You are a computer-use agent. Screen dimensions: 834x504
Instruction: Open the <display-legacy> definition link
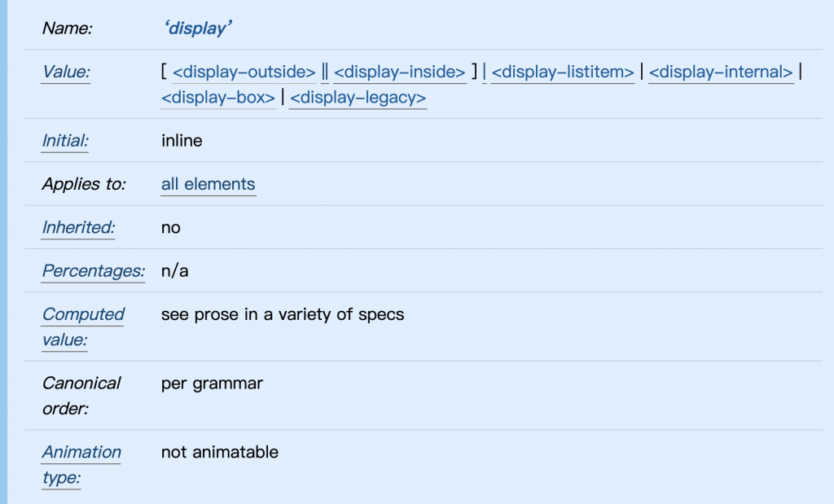358,98
